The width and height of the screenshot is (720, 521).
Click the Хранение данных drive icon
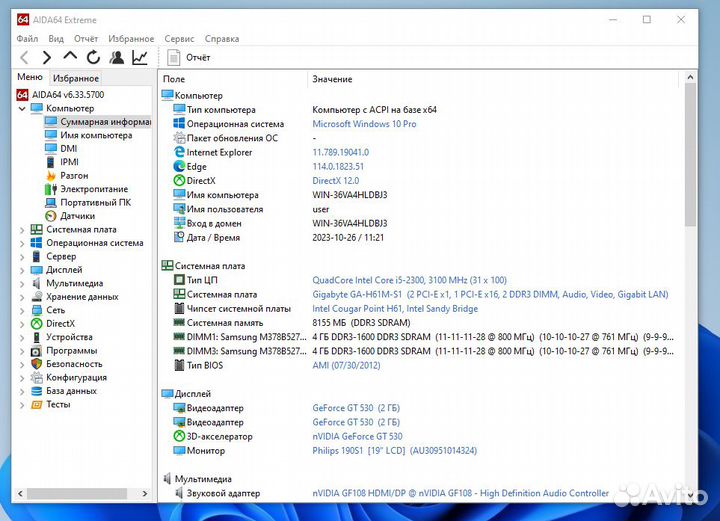[36, 297]
